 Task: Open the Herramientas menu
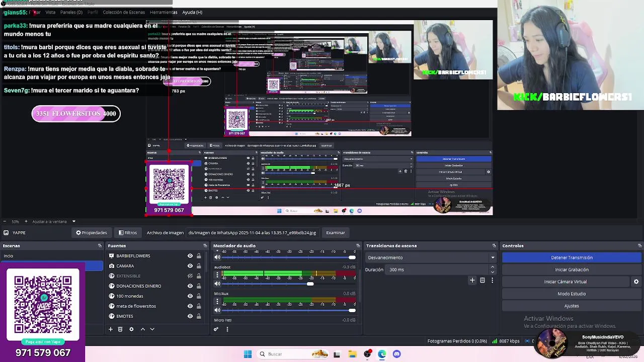[x=163, y=12]
